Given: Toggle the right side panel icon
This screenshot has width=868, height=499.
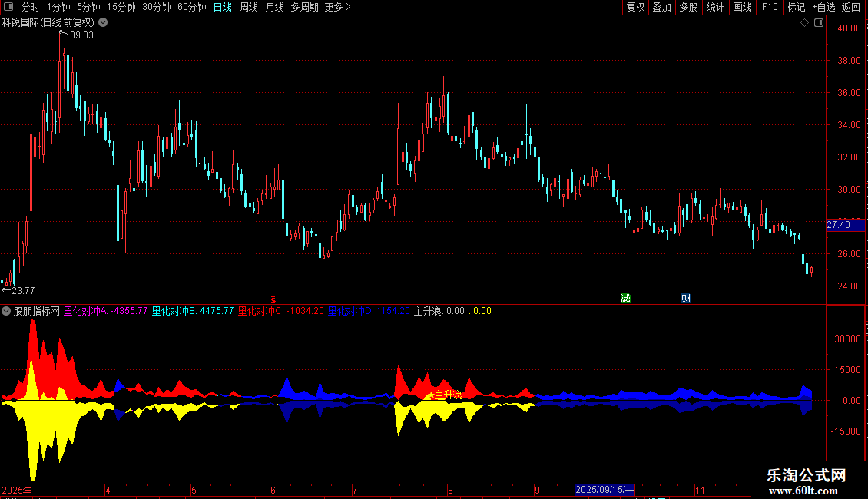Looking at the screenshot, I should 819,23.
